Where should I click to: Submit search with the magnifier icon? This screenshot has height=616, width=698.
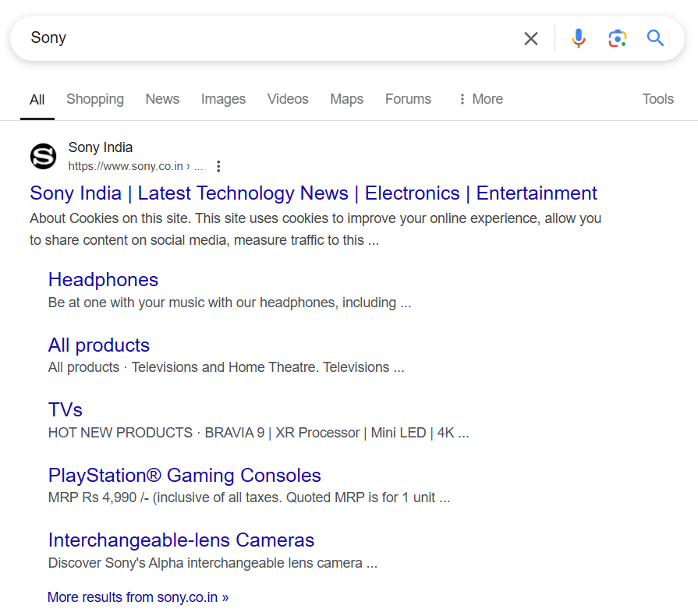click(x=655, y=38)
